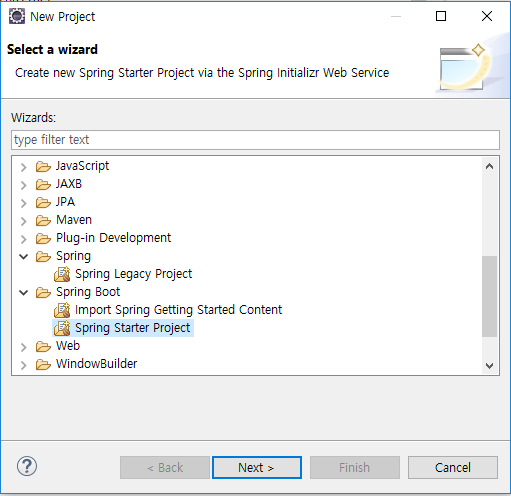Expand the Plug-in Development category
Image resolution: width=511 pixels, height=496 pixels.
[x=23, y=239]
